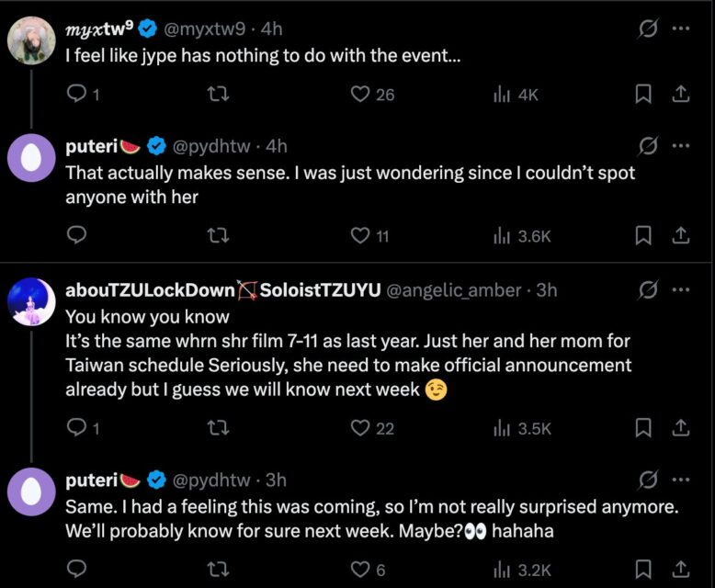The width and height of the screenshot is (715, 588).
Task: Like myxtw9's tweet with 26 likes
Action: (372, 95)
